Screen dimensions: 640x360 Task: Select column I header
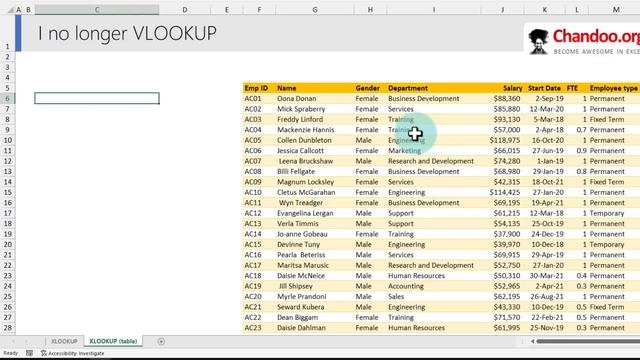point(433,9)
